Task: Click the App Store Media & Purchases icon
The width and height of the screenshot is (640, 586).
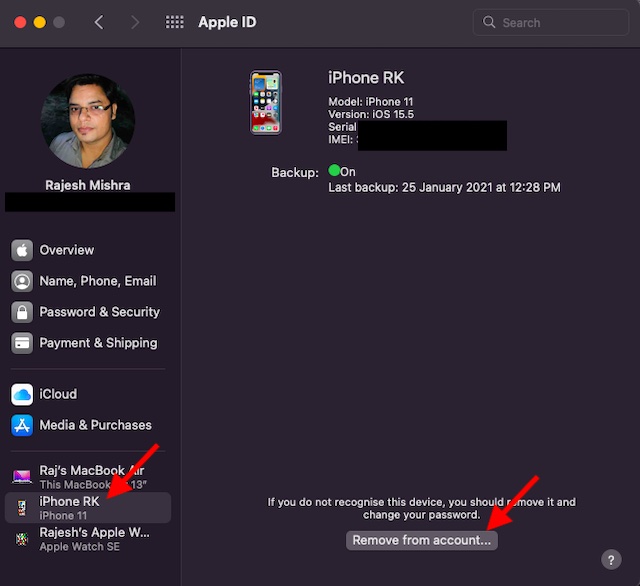Action: [22, 425]
